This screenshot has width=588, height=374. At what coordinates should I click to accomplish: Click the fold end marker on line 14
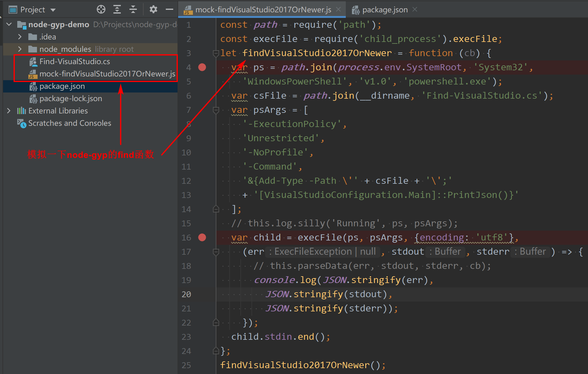click(x=216, y=209)
